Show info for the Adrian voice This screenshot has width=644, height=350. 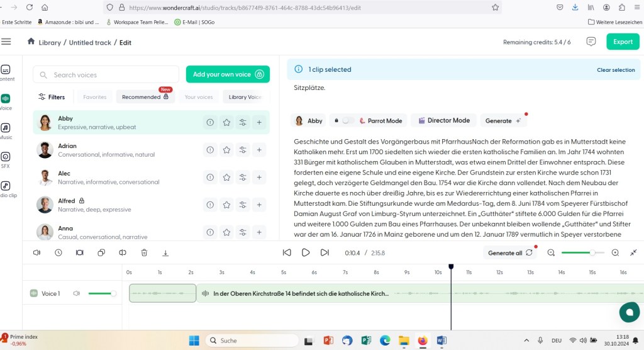click(209, 150)
